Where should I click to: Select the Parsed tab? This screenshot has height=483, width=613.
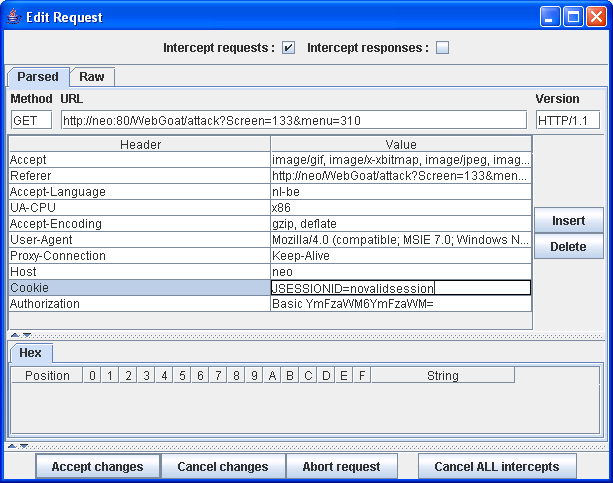38,77
